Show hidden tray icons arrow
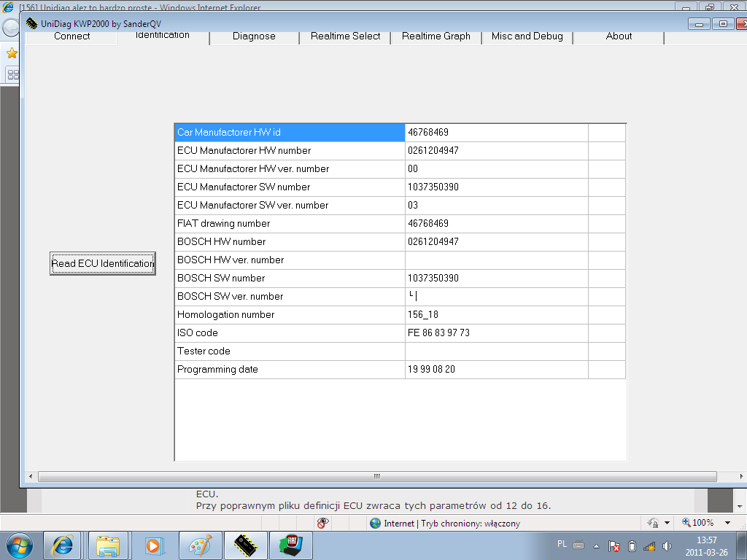The width and height of the screenshot is (747, 560). (596, 546)
